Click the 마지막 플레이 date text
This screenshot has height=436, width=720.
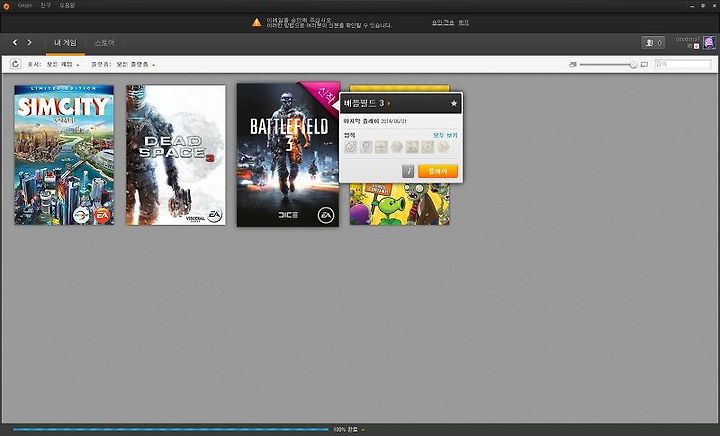pyautogui.click(x=375, y=121)
